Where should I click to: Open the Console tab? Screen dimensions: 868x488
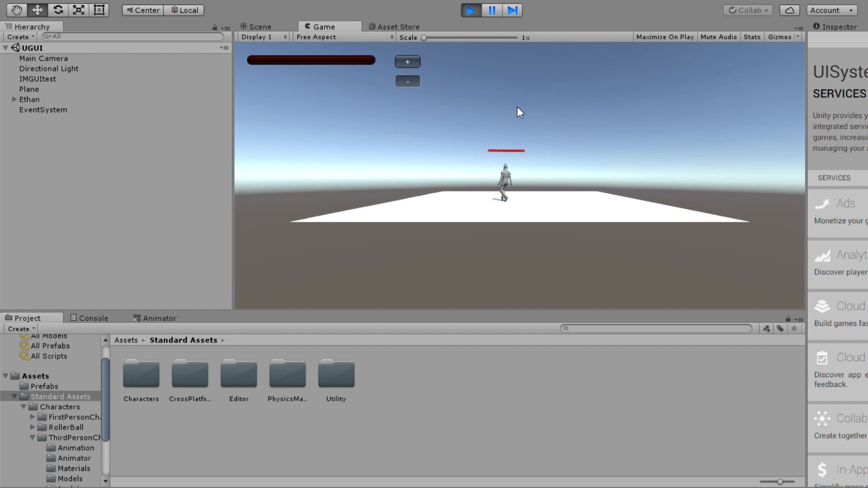(90, 318)
